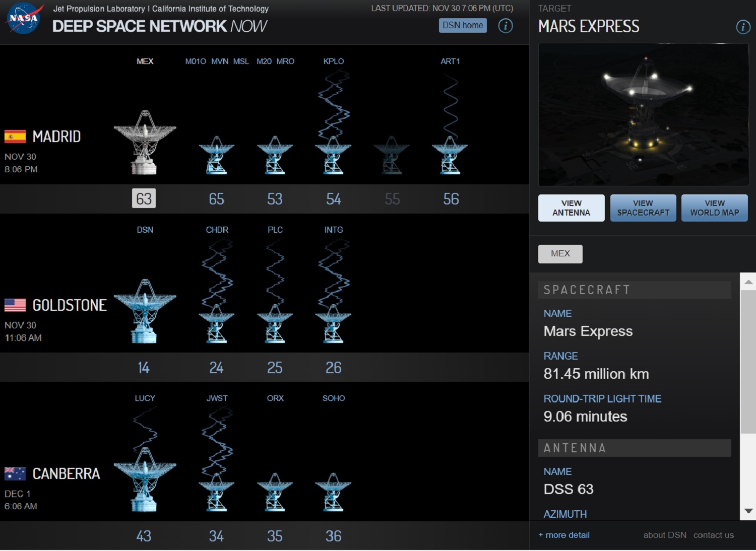
Task: Select the MEX target chip
Action: (560, 254)
